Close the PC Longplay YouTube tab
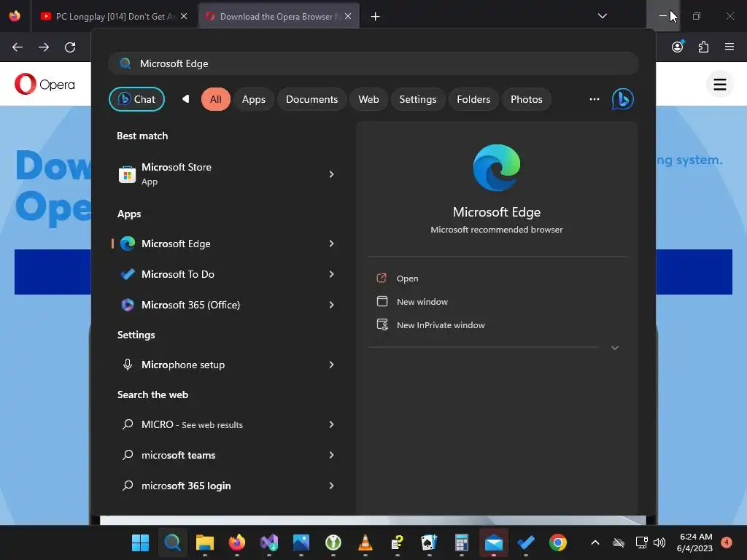Image resolution: width=747 pixels, height=560 pixels. (x=184, y=16)
